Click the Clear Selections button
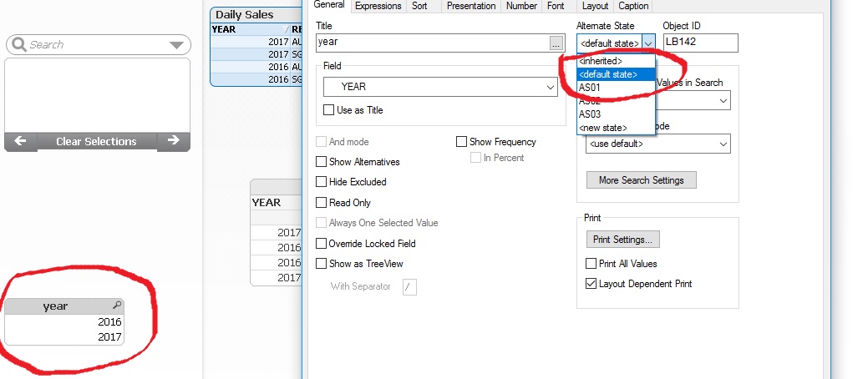 (x=96, y=142)
